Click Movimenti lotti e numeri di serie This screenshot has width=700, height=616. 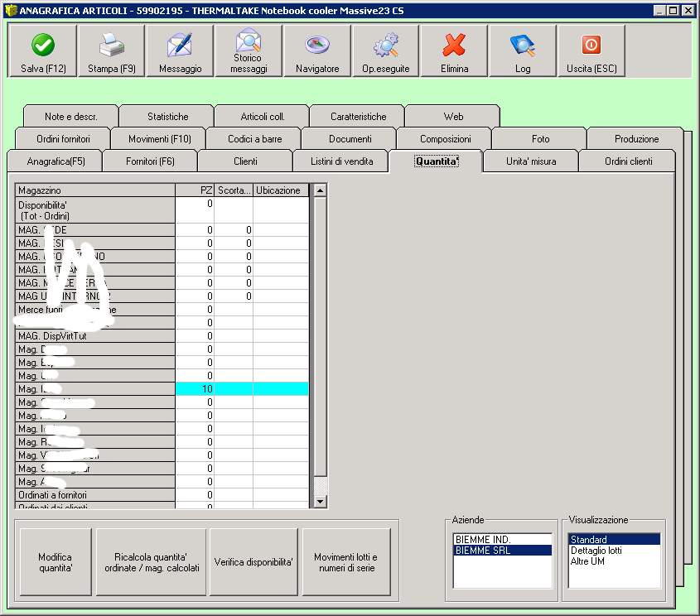coord(346,562)
